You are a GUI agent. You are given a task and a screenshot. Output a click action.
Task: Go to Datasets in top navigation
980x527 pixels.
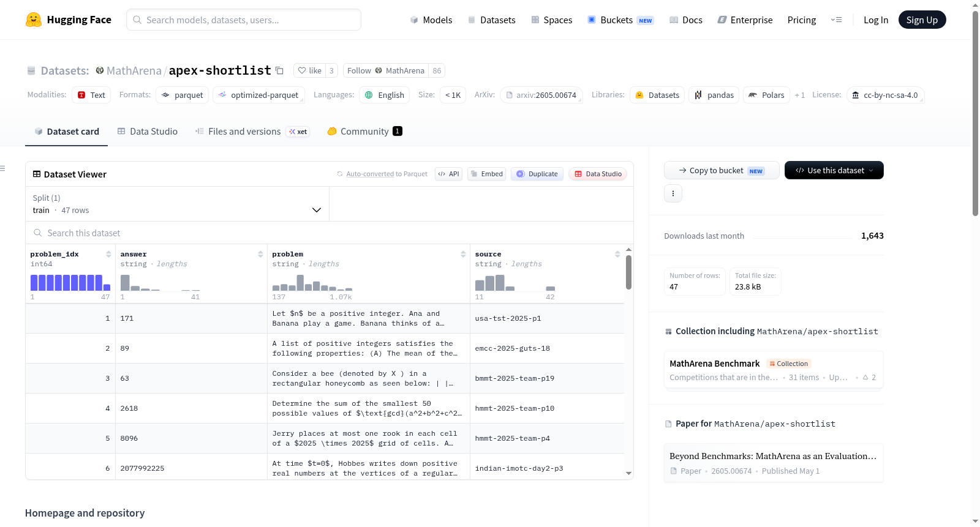[491, 20]
